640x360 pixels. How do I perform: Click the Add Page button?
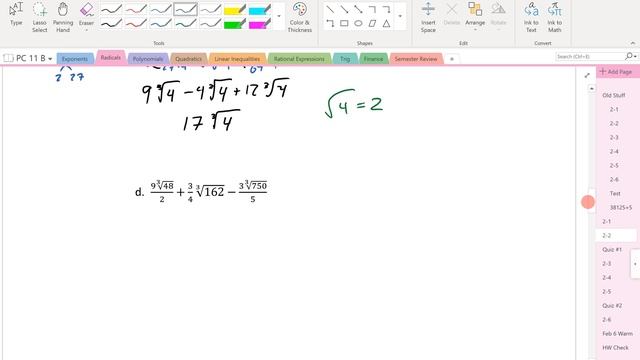616,72
